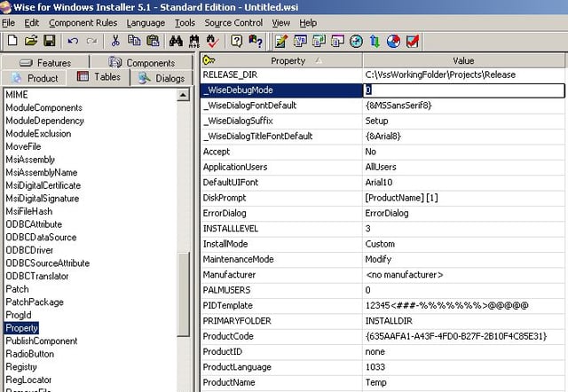This screenshot has width=568, height=392.
Task: Sort by the Property column header
Action: coord(281,60)
